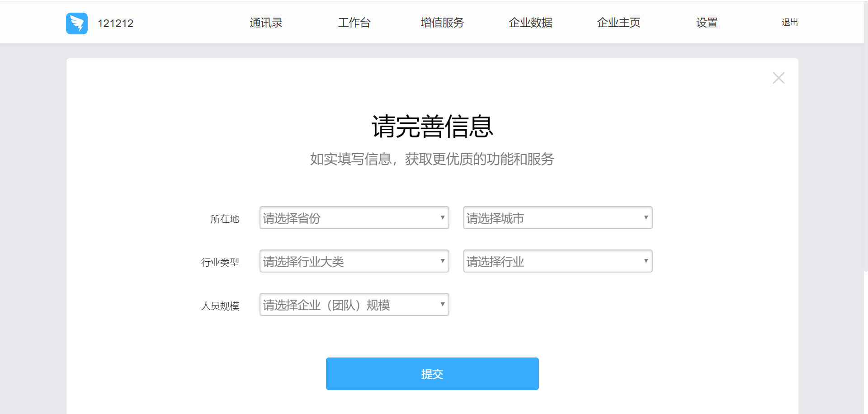Image resolution: width=868 pixels, height=414 pixels.
Task: Expand the 请选择企业（团队）规模 team size dropdown
Action: tap(354, 305)
